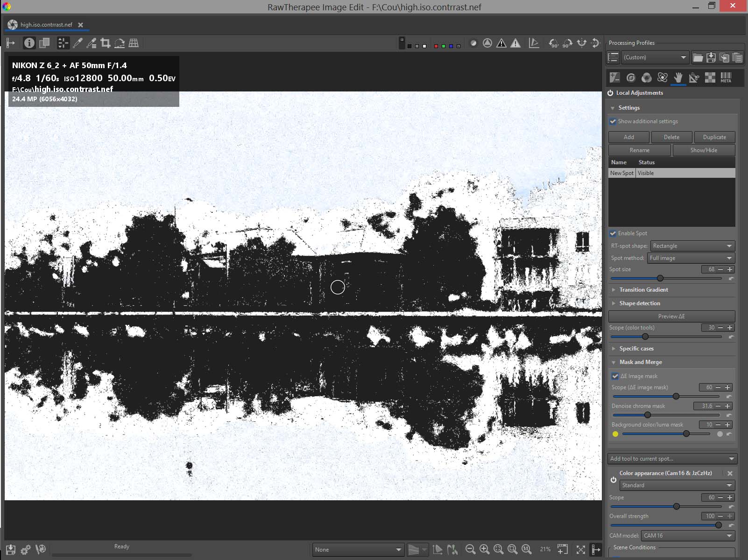Image resolution: width=748 pixels, height=560 pixels.
Task: Switch to high.iso.contrrast.nef tab
Action: coord(46,25)
